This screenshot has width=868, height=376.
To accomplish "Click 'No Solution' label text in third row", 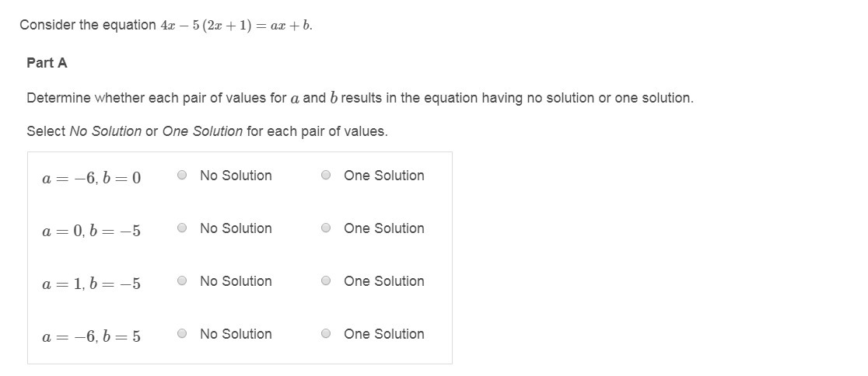I will coord(236,281).
